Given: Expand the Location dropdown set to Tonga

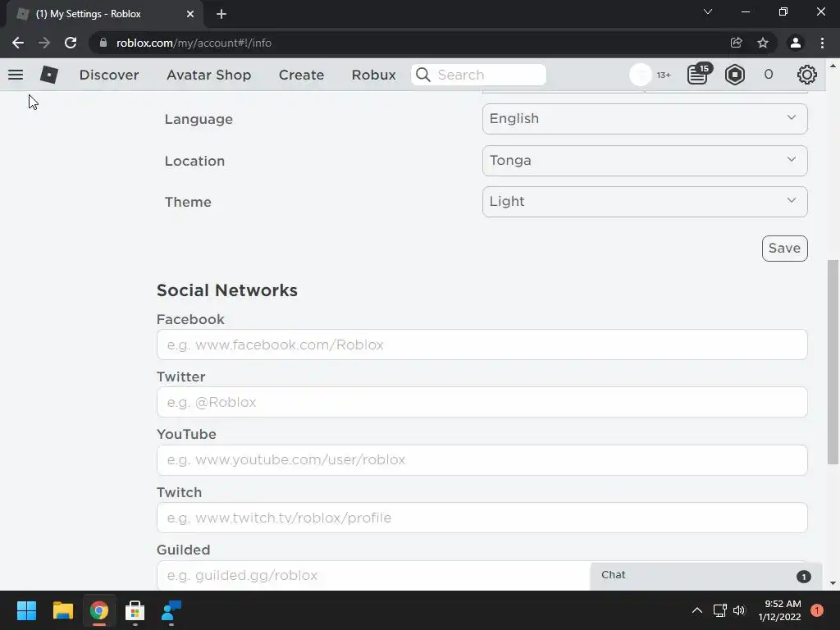Looking at the screenshot, I should pyautogui.click(x=645, y=161).
